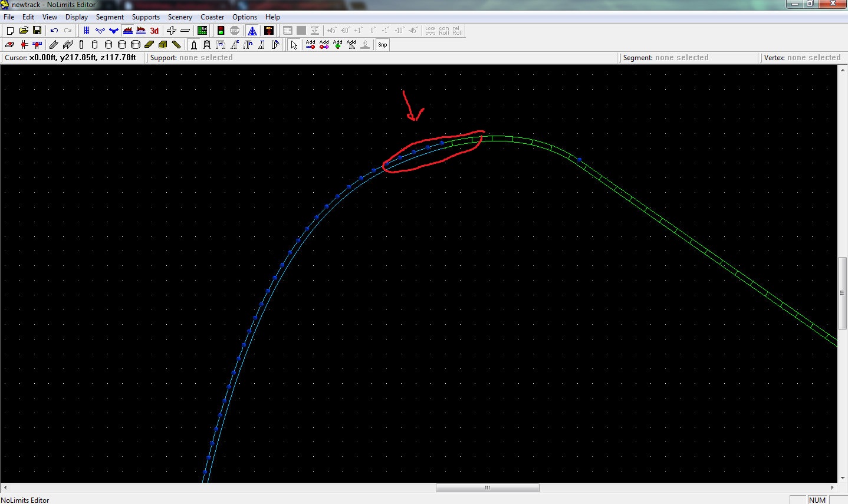Viewport: 848px width, 504px height.
Task: Click the lattice tower support template icon
Action: 207,45
